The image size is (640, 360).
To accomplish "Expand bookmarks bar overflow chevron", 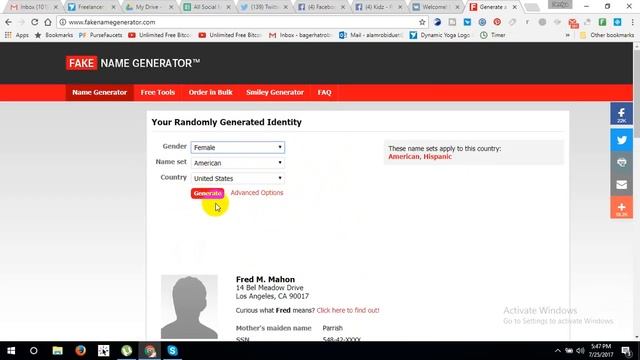I will point(567,35).
